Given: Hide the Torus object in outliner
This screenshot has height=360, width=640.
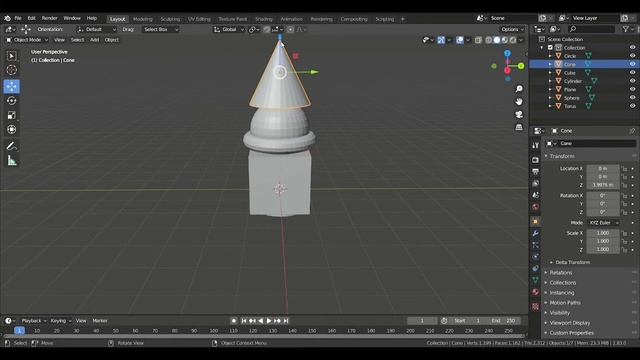Looking at the screenshot, I should (632, 106).
